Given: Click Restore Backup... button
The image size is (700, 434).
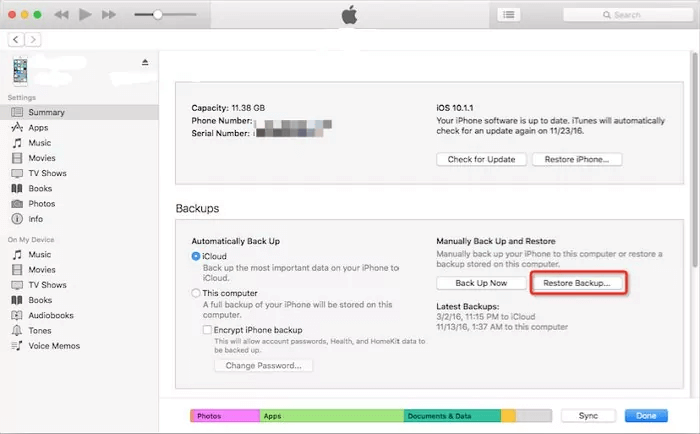Looking at the screenshot, I should (577, 283).
